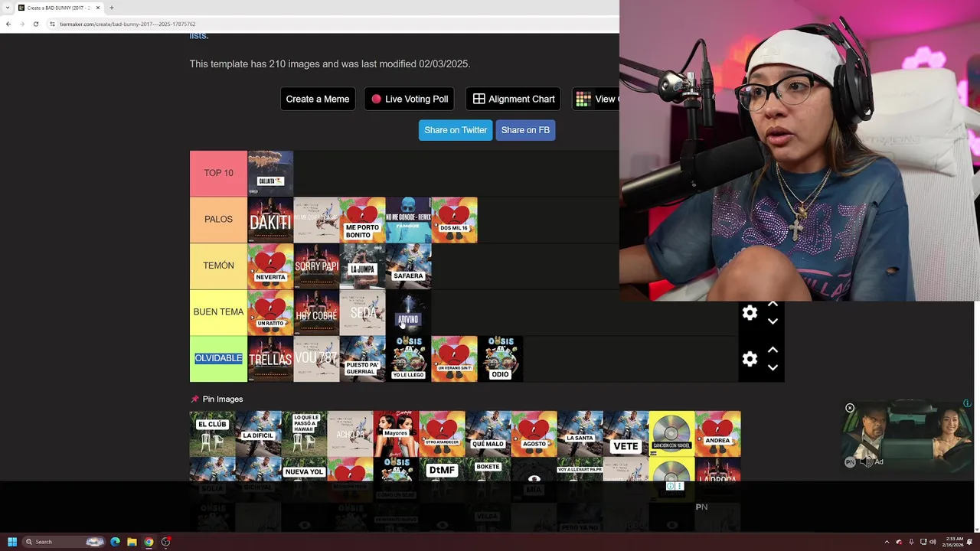Reload the tiermaker page
This screenshot has height=551, width=980.
[35, 24]
